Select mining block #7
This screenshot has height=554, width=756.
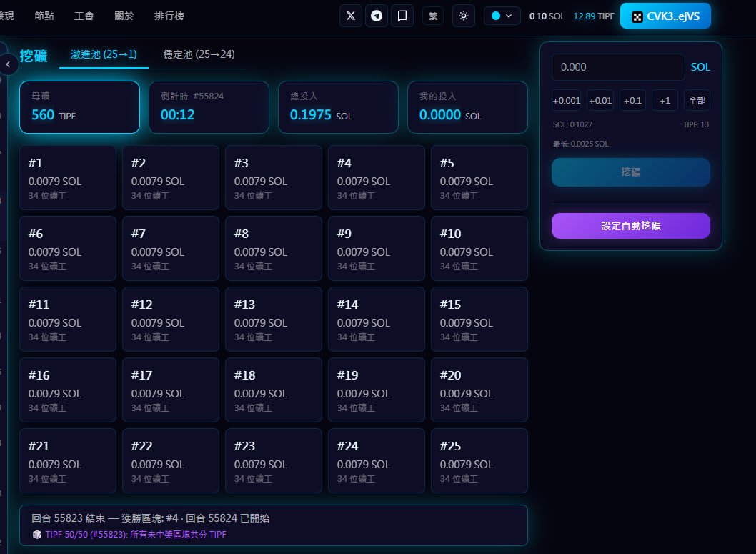(171, 249)
